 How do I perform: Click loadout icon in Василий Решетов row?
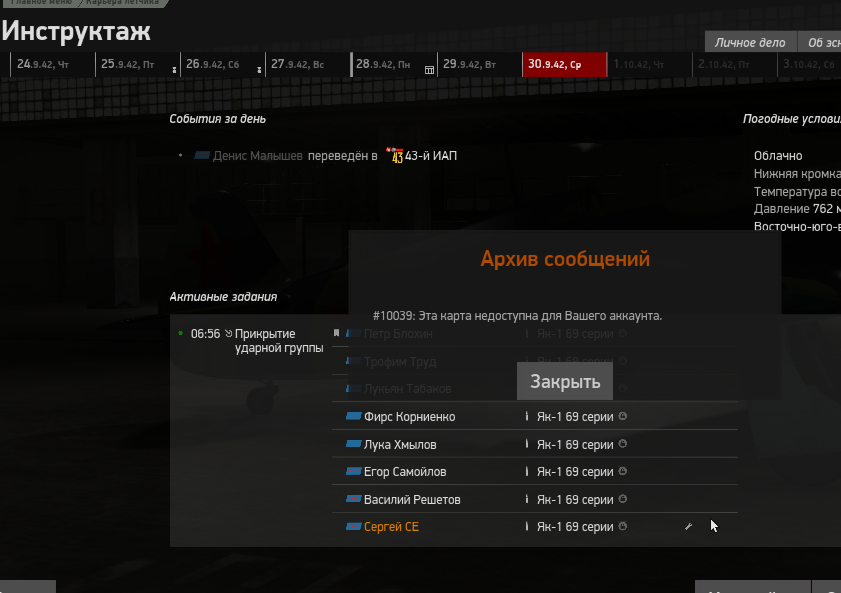click(x=527, y=499)
